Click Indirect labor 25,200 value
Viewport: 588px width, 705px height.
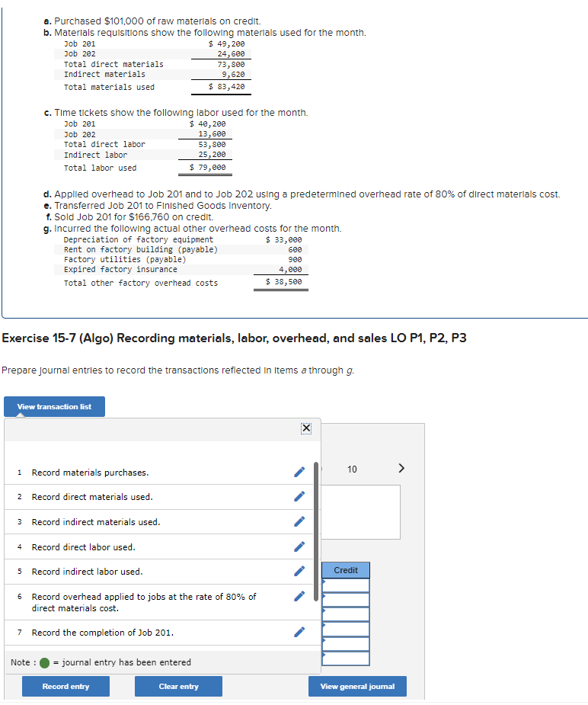[x=212, y=154]
